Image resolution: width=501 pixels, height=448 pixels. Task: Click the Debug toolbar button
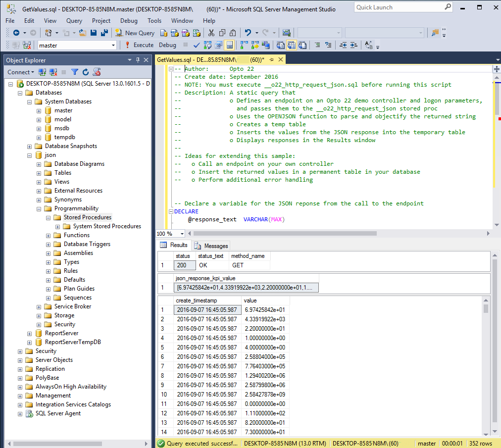pos(167,45)
